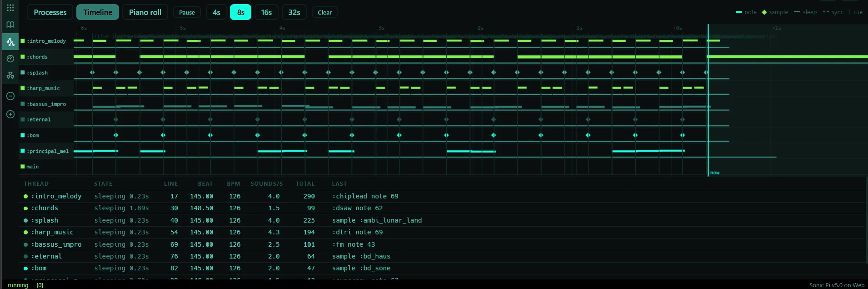Select :intro_melody row in thread table
The width and height of the screenshot is (868, 289).
click(x=443, y=196)
